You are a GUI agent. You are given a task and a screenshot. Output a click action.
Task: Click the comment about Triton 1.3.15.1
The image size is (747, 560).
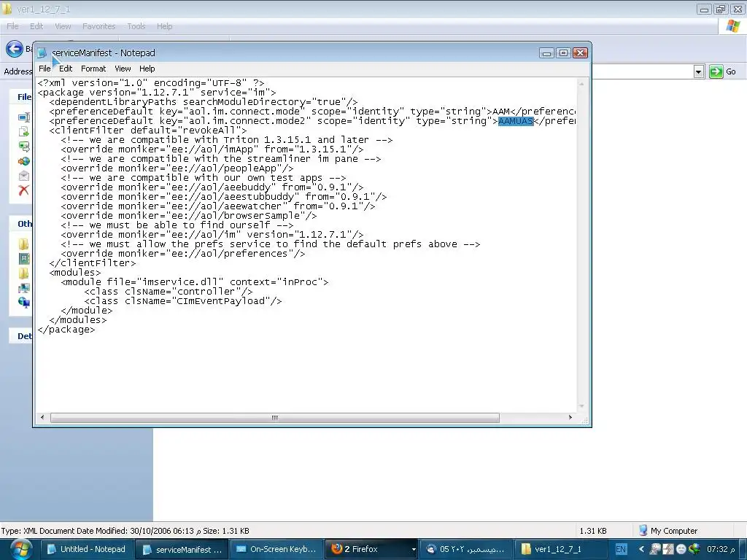227,139
